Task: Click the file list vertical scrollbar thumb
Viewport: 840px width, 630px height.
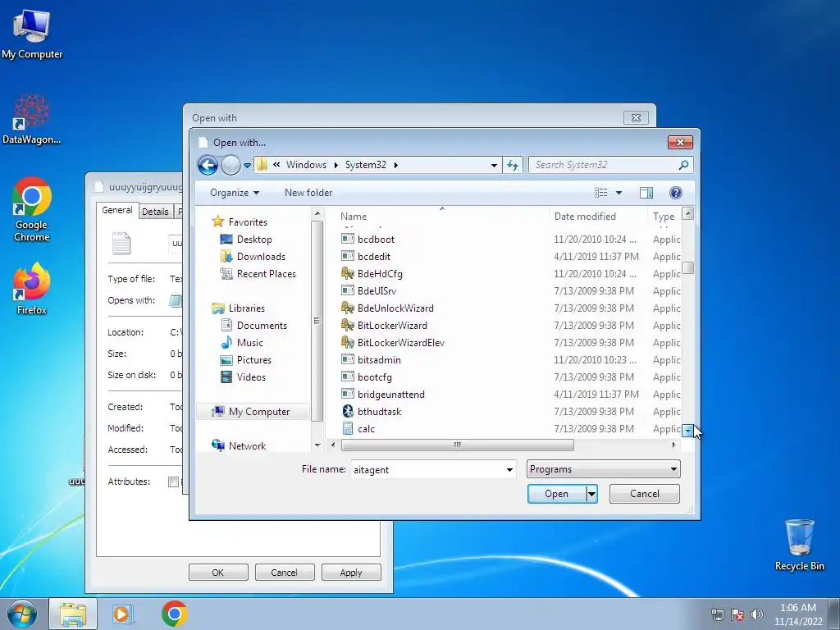Action: 688,268
